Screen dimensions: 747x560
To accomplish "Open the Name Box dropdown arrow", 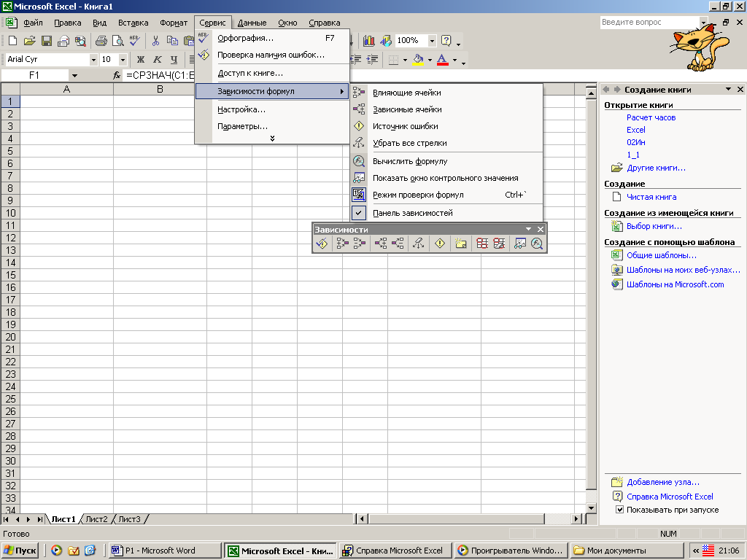I will [74, 75].
